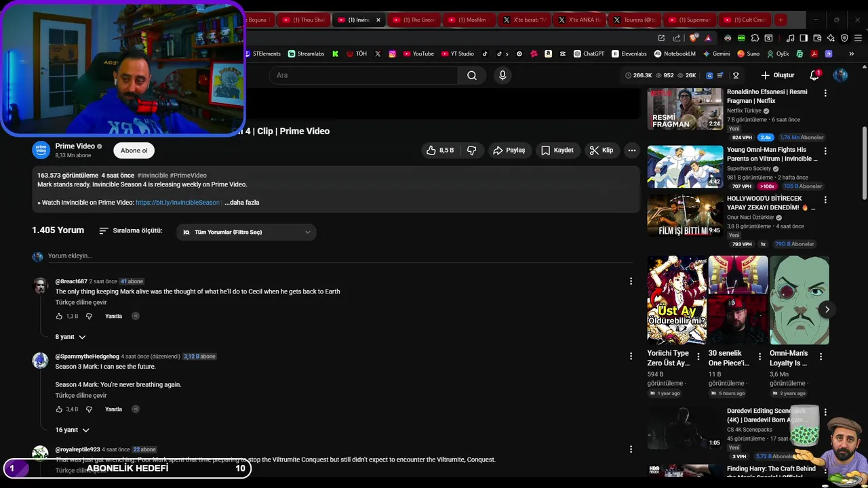Screen dimensions: 868x488
Task: Open Yoriichi Type Zero Üst Ay short
Action: 677,300
